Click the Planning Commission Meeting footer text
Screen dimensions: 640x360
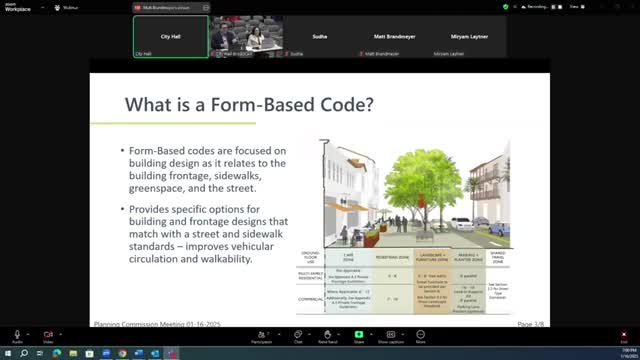157,324
